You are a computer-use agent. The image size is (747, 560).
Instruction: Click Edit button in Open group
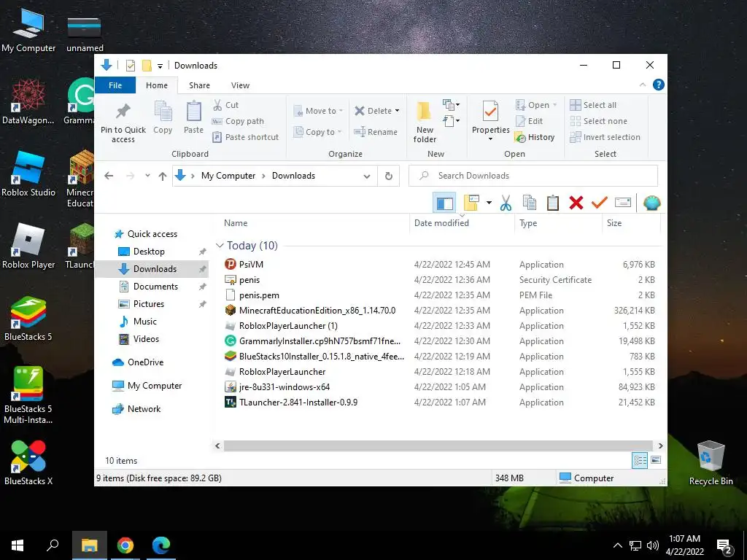(529, 121)
